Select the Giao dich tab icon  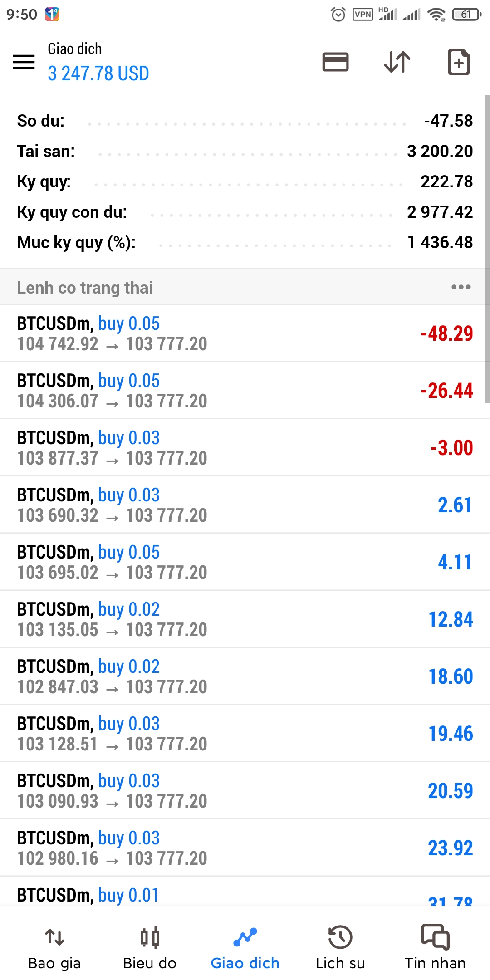click(x=245, y=937)
